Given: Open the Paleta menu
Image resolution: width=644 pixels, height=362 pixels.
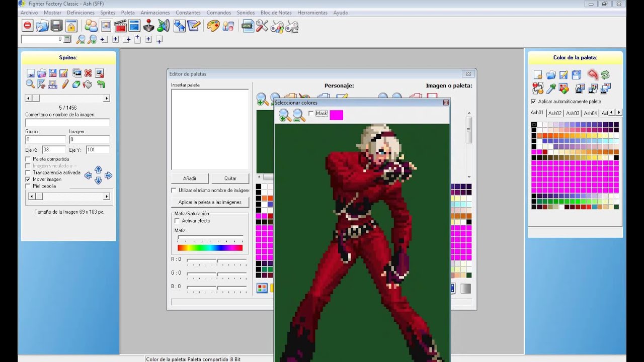Looking at the screenshot, I should click(x=128, y=13).
